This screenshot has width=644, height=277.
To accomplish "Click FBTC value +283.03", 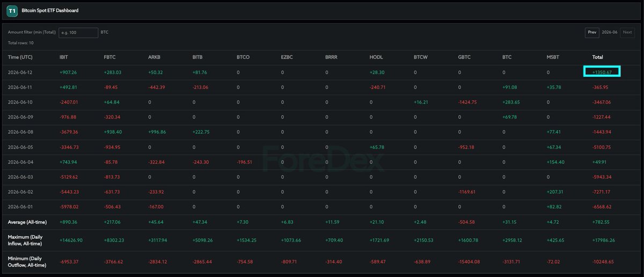I will point(113,72).
